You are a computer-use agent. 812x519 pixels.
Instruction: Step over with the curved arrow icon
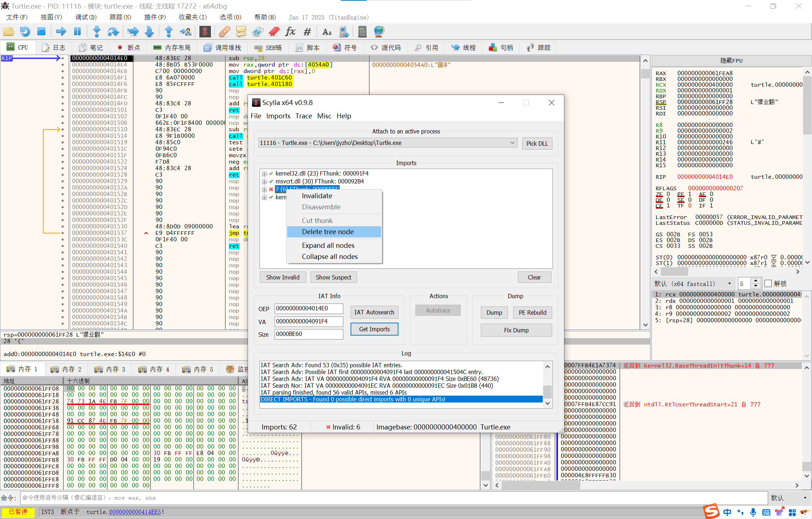tap(113, 32)
